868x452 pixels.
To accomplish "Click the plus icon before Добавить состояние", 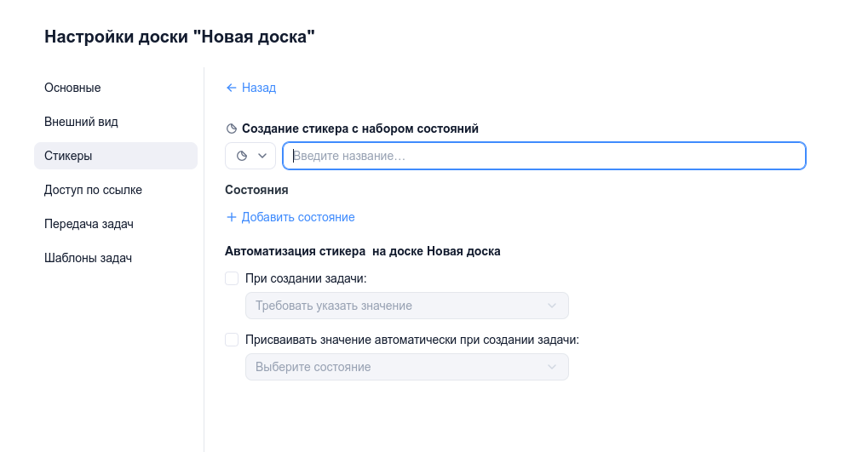I will (231, 217).
